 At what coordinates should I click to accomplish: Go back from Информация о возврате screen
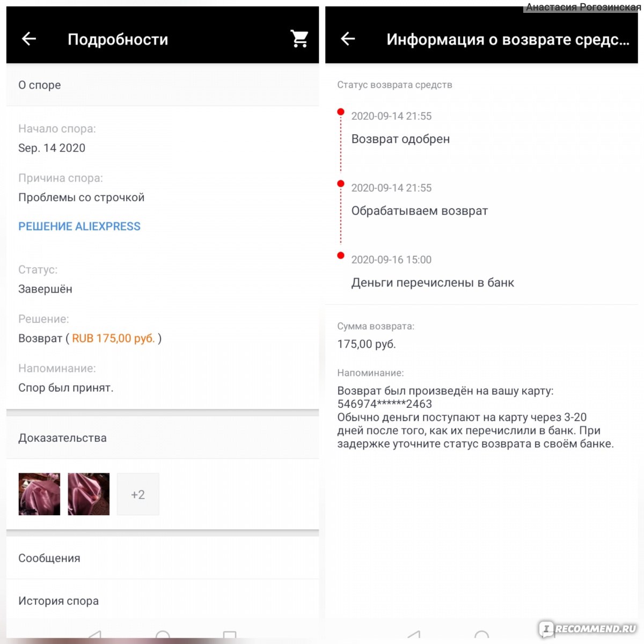tap(348, 39)
